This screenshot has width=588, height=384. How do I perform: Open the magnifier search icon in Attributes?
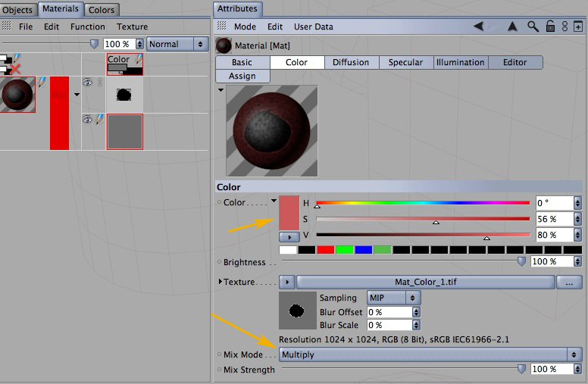pos(533,27)
